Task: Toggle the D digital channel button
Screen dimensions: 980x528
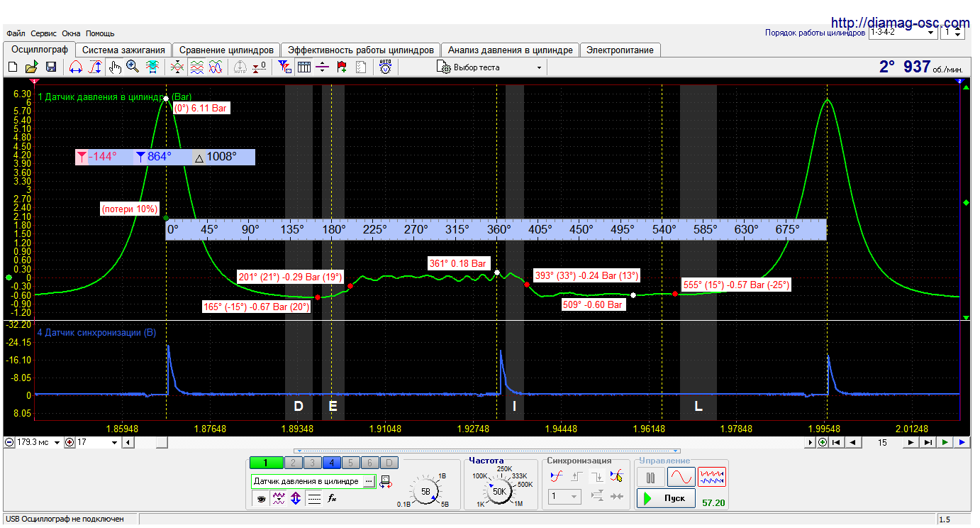Action: click(389, 463)
